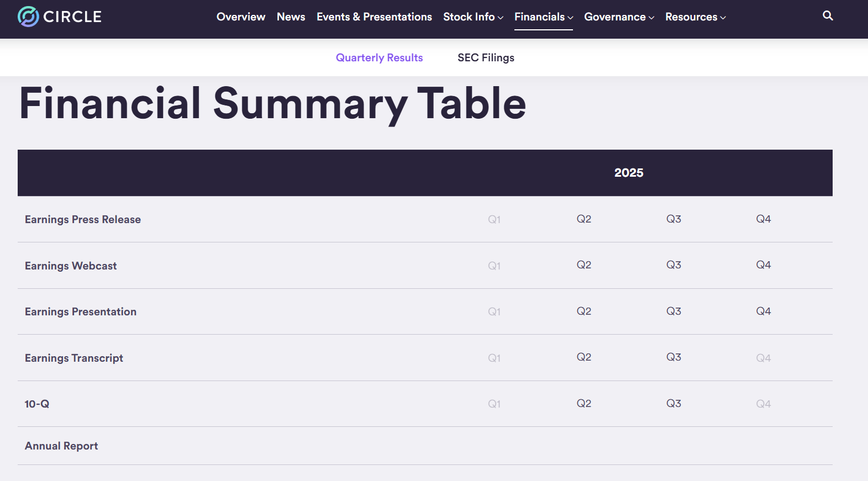
Task: Open the Q2 10-Q filing
Action: [583, 404]
